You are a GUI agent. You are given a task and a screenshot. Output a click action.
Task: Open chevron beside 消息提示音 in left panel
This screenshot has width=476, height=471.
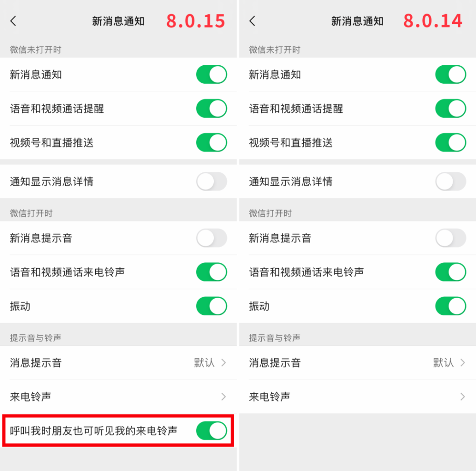point(224,362)
